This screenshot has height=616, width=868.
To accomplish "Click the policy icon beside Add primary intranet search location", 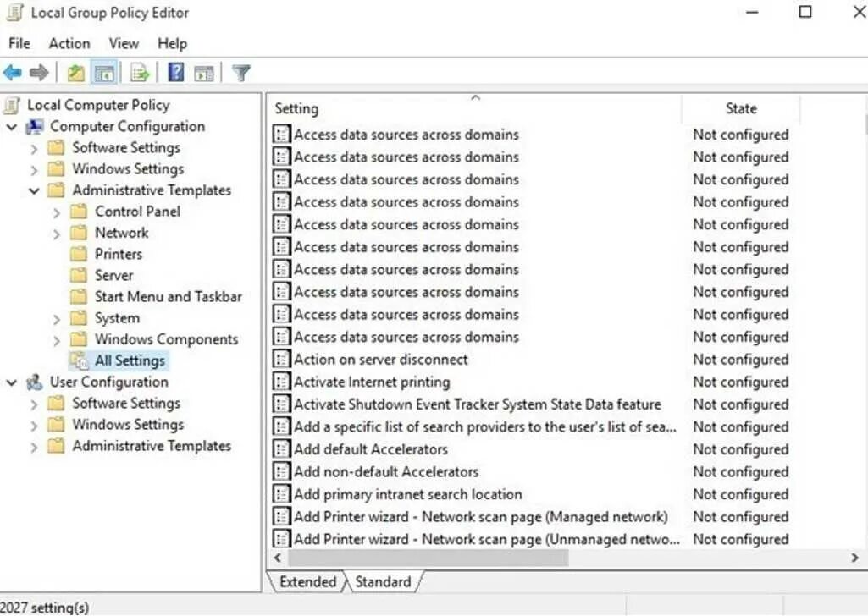I will click(x=281, y=494).
